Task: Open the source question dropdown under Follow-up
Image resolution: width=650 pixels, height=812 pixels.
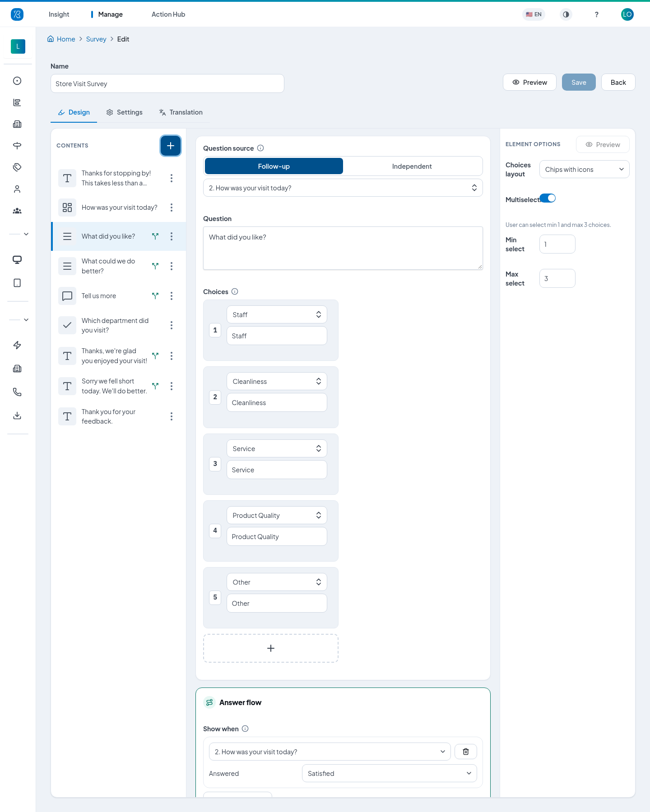Action: point(343,188)
